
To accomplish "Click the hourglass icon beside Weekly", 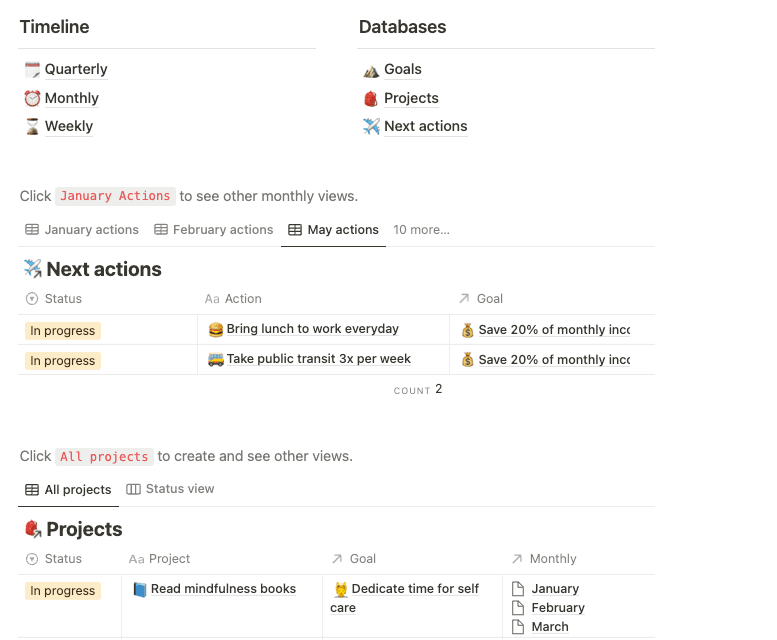I will click(x=32, y=126).
